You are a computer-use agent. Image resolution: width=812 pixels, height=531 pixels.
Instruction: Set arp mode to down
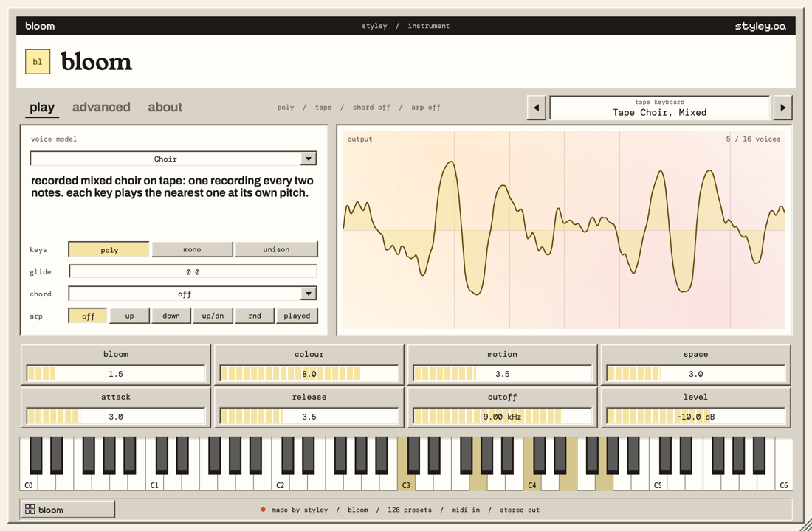[x=171, y=316]
